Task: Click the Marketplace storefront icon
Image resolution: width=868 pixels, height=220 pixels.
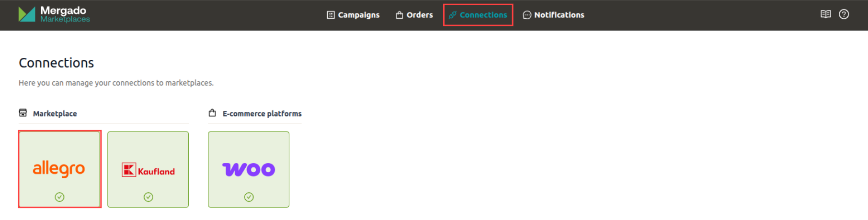Action: (x=23, y=113)
